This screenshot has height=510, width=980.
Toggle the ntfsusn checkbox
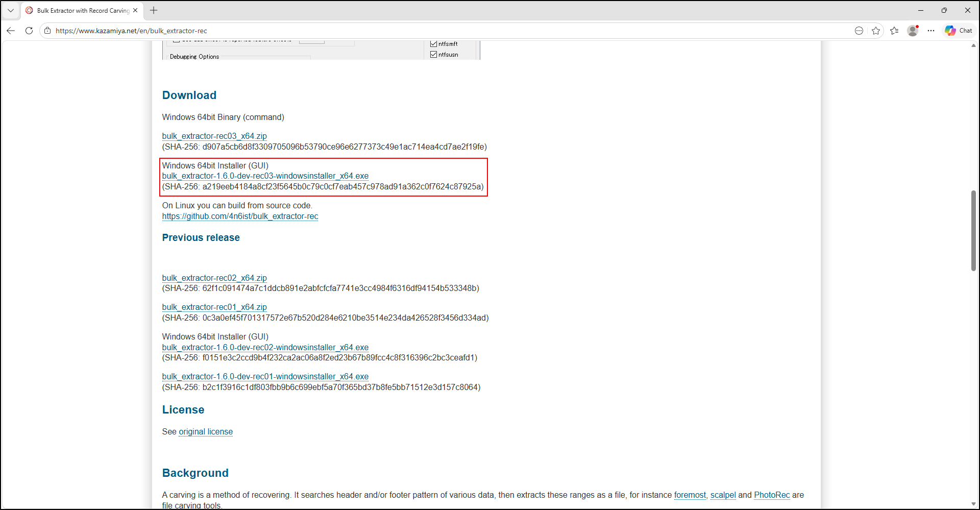(x=434, y=55)
